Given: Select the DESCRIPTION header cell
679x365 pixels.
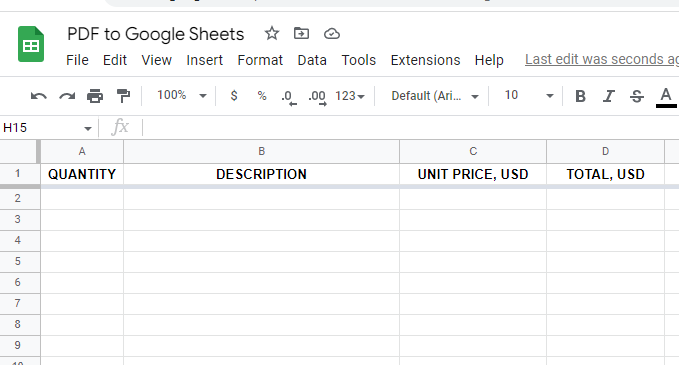Looking at the screenshot, I should [261, 174].
